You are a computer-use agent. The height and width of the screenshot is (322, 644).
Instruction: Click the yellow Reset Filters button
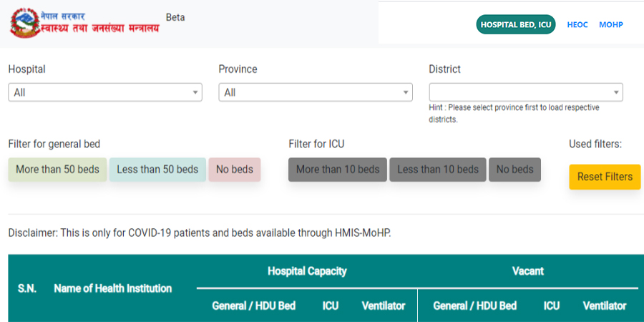tap(605, 177)
